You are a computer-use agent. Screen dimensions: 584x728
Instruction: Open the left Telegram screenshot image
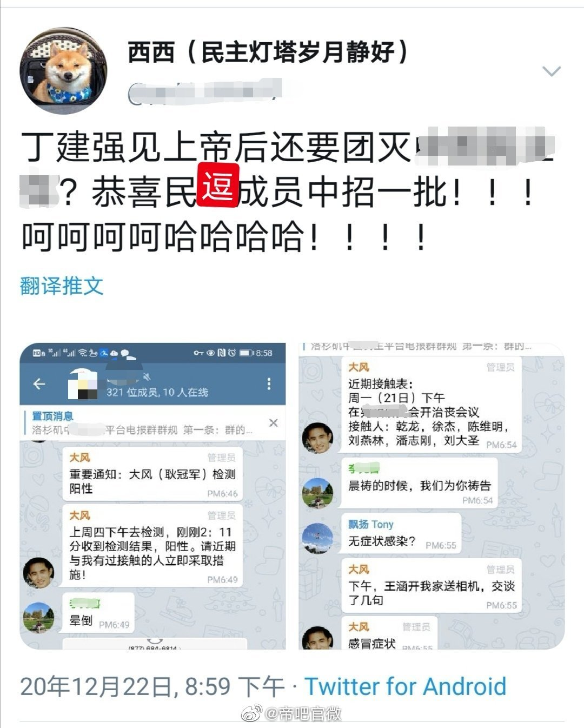coord(153,495)
